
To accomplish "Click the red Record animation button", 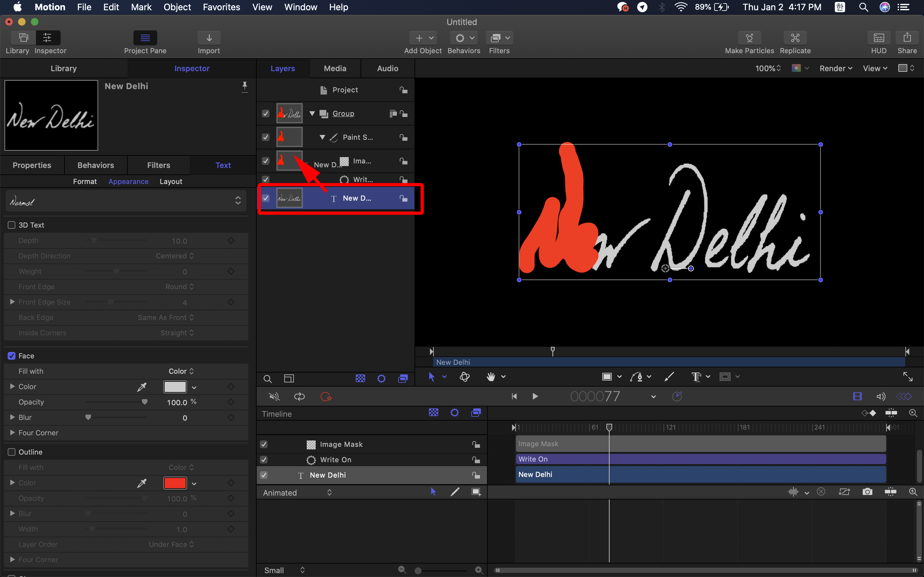I will (x=325, y=397).
